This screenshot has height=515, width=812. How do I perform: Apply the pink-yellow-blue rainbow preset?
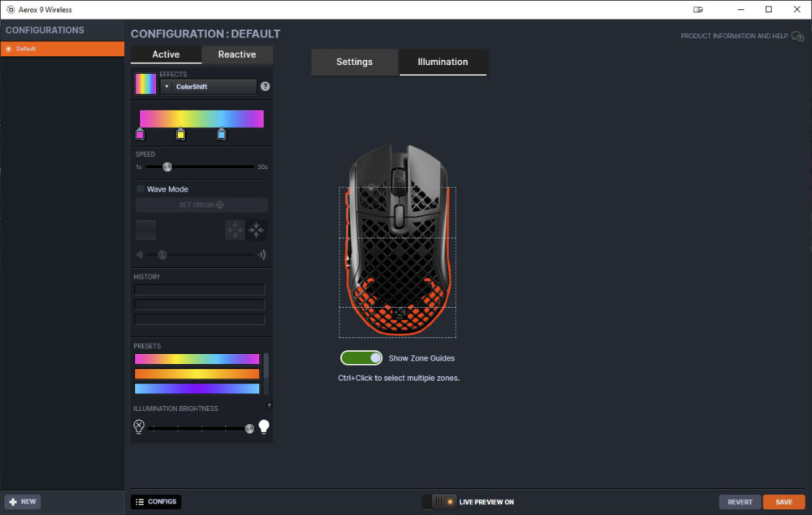(197, 358)
